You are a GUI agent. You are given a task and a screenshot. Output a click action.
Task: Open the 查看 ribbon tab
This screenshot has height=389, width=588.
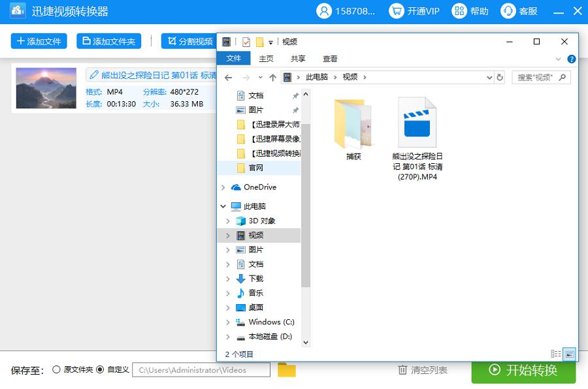click(x=330, y=59)
